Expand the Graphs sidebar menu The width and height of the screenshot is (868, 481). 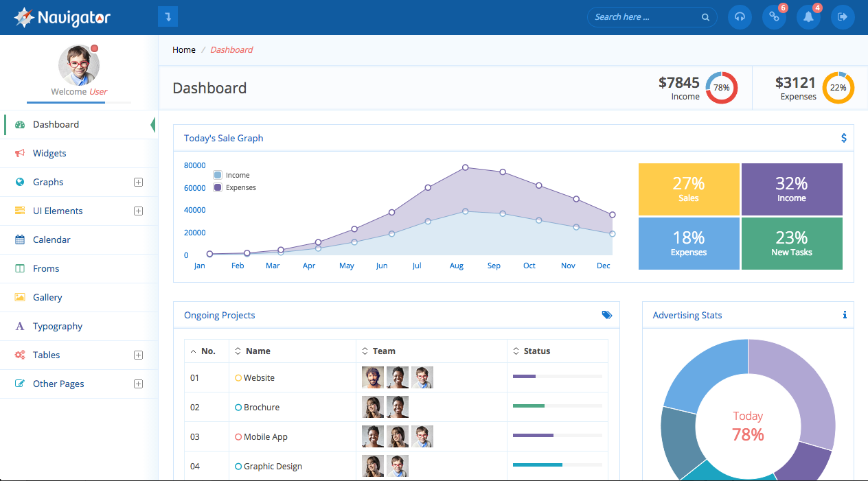click(138, 182)
